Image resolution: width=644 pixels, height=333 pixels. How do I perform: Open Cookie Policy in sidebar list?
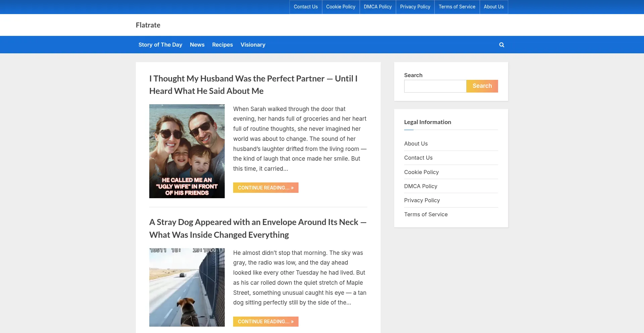pyautogui.click(x=421, y=172)
